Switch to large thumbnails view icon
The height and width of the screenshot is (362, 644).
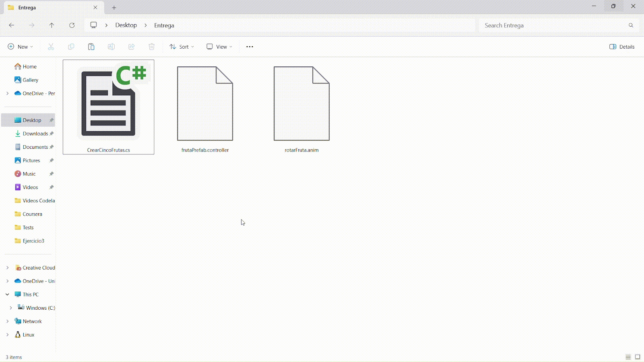click(638, 357)
